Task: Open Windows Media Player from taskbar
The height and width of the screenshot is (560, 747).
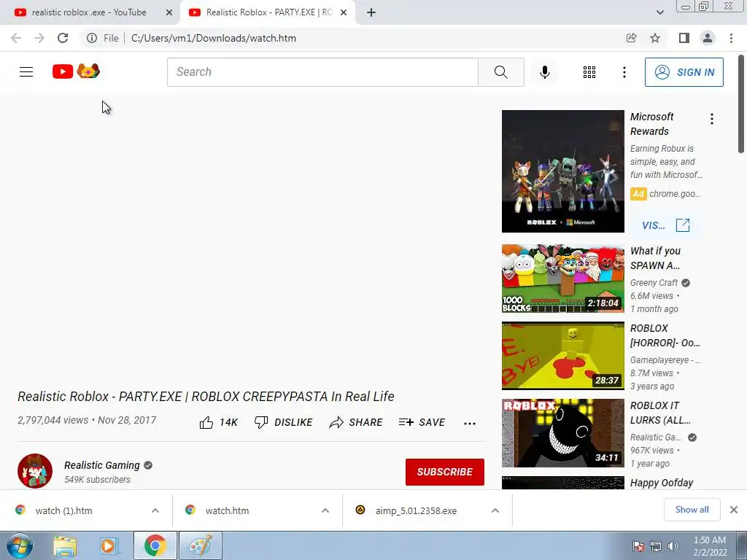Action: point(109,546)
